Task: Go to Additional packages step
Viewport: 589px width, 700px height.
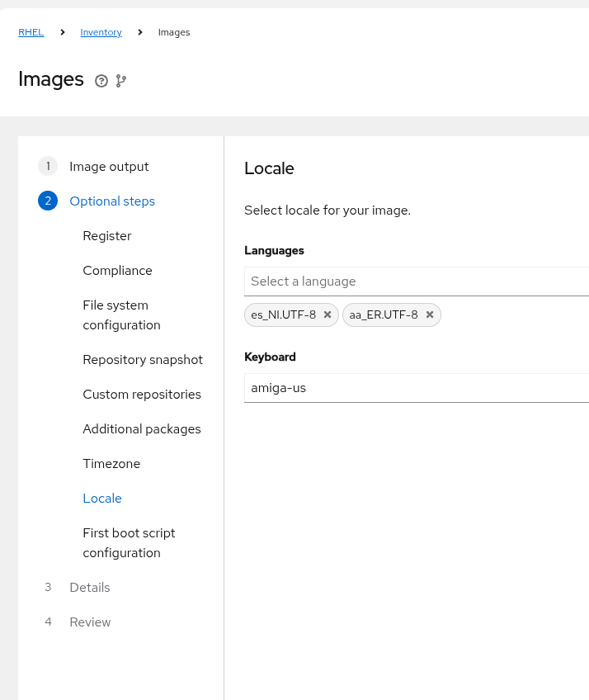Action: coord(142,429)
